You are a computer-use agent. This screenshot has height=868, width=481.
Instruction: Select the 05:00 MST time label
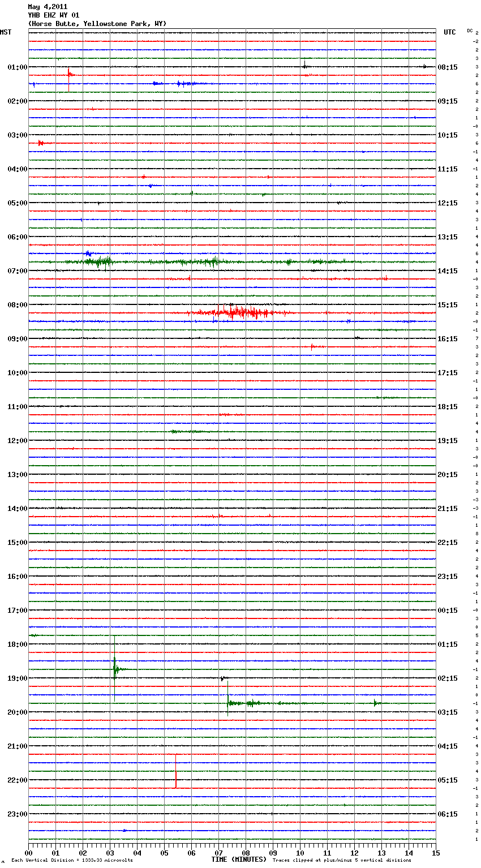(18, 203)
